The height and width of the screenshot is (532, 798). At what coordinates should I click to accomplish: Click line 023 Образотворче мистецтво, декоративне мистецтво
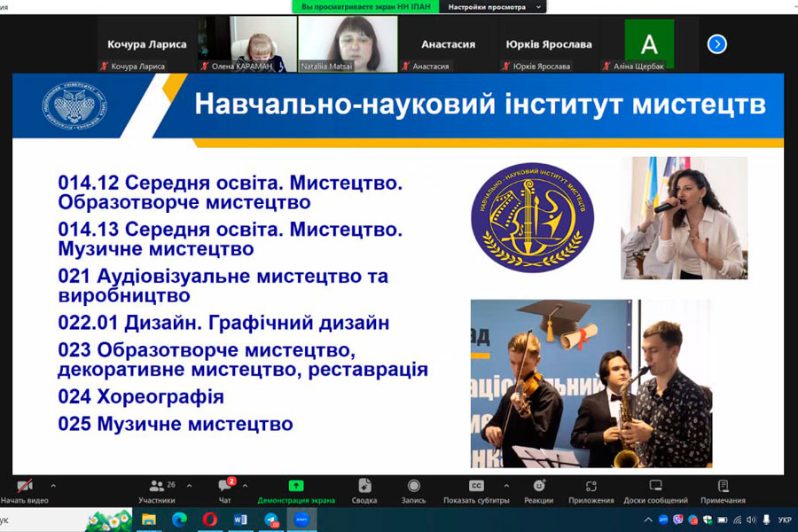click(x=243, y=359)
